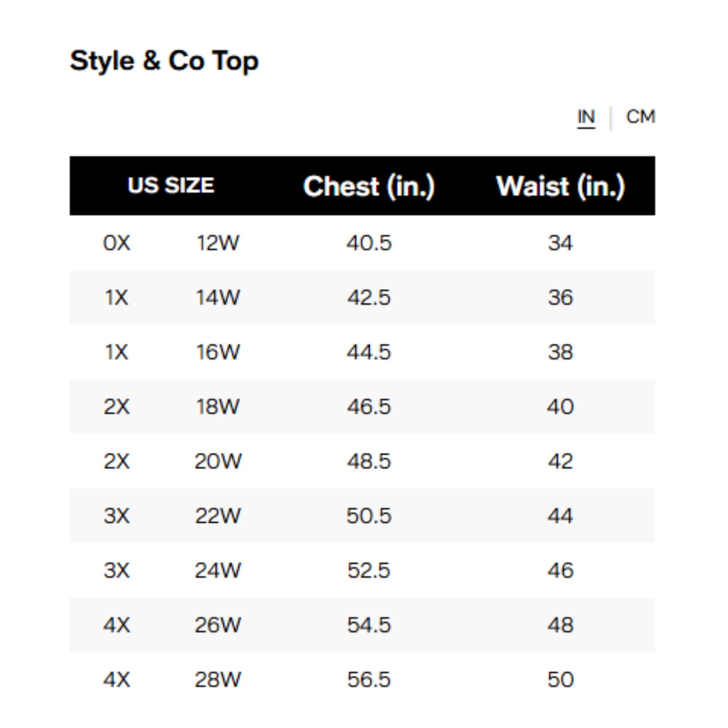Click the Waist (in.) column header
This screenshot has width=728, height=728.
[x=560, y=186]
